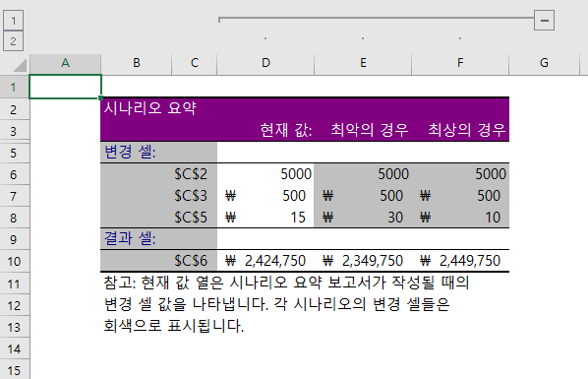The width and height of the screenshot is (588, 379).
Task: Select row 15 header
Action: pyautogui.click(x=14, y=370)
